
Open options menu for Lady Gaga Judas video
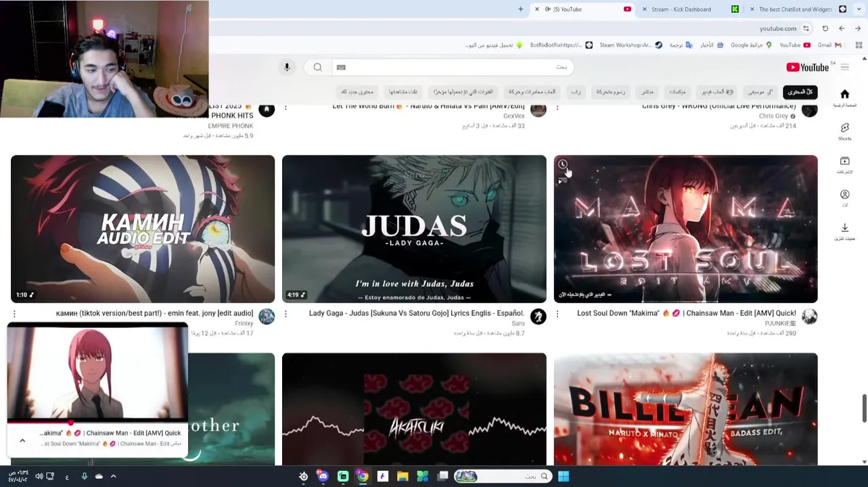coord(285,314)
